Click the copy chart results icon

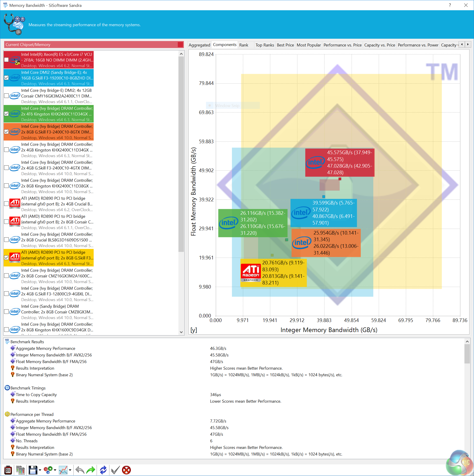tap(21, 470)
